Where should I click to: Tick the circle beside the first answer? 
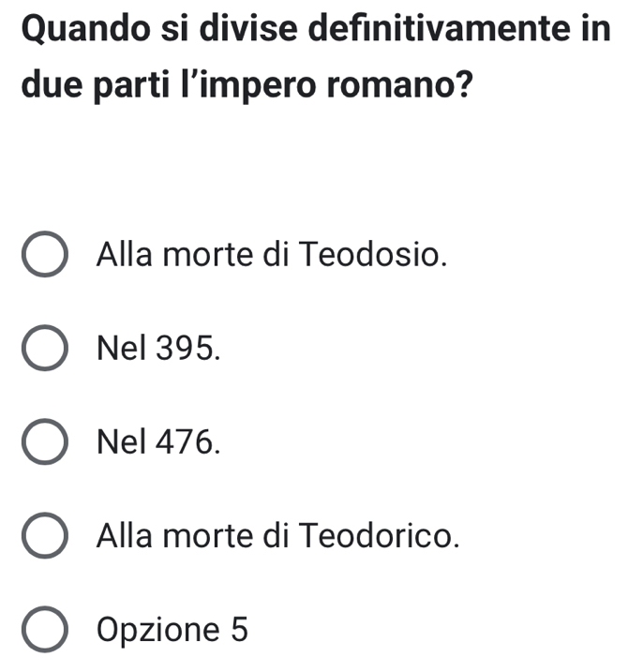point(45,256)
